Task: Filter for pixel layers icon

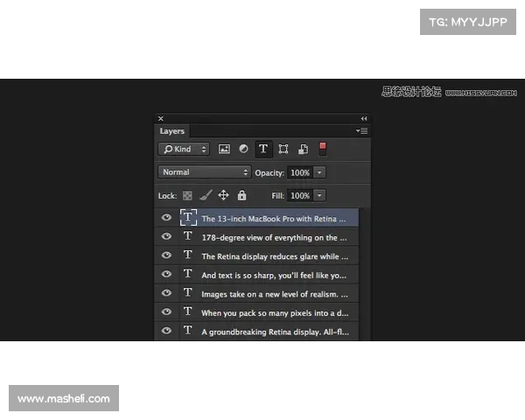Action: coord(224,149)
